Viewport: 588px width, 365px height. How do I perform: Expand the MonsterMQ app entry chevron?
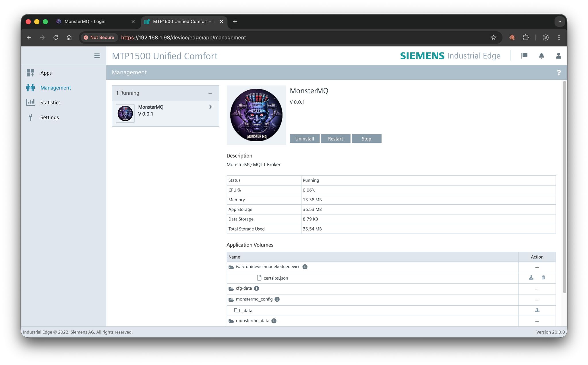point(210,107)
